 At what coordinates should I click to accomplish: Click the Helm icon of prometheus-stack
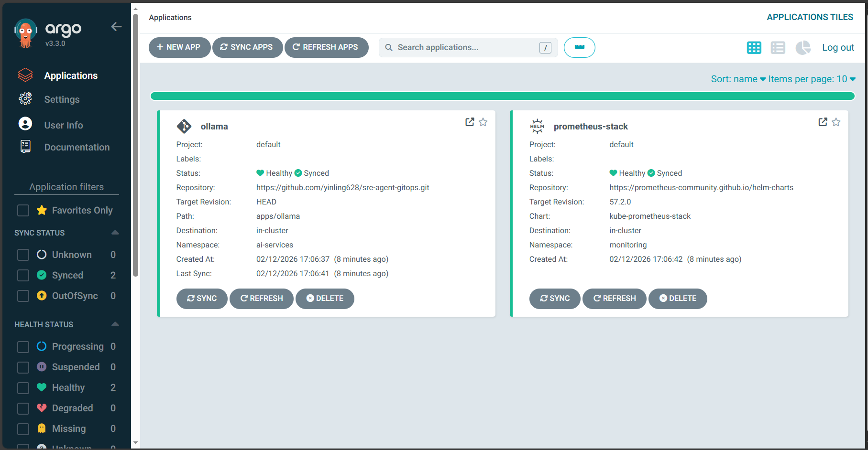coord(537,126)
